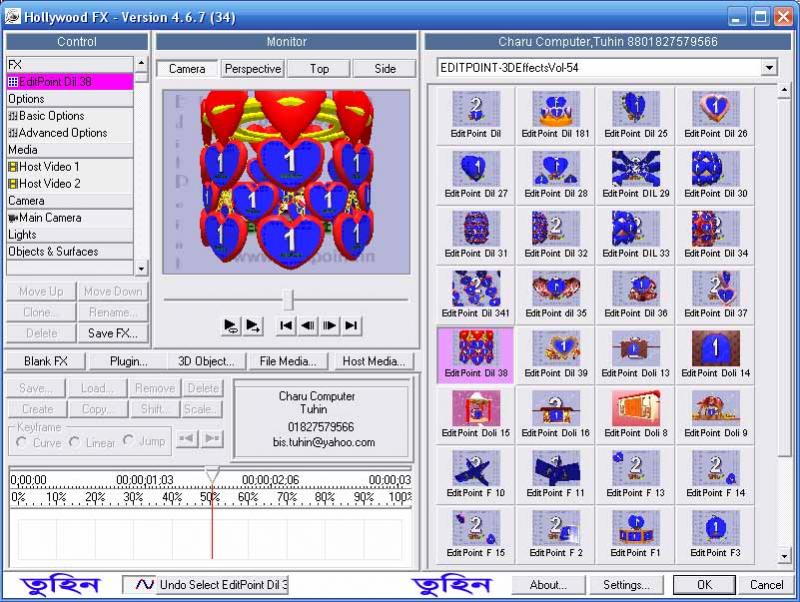Select EditPoint Doli 15 effect

(x=476, y=415)
